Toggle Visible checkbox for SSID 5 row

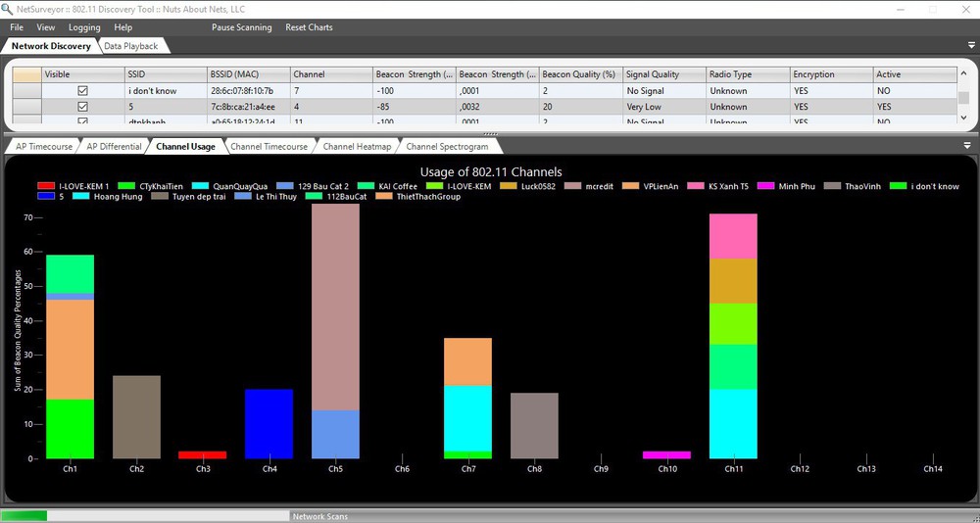[82, 107]
